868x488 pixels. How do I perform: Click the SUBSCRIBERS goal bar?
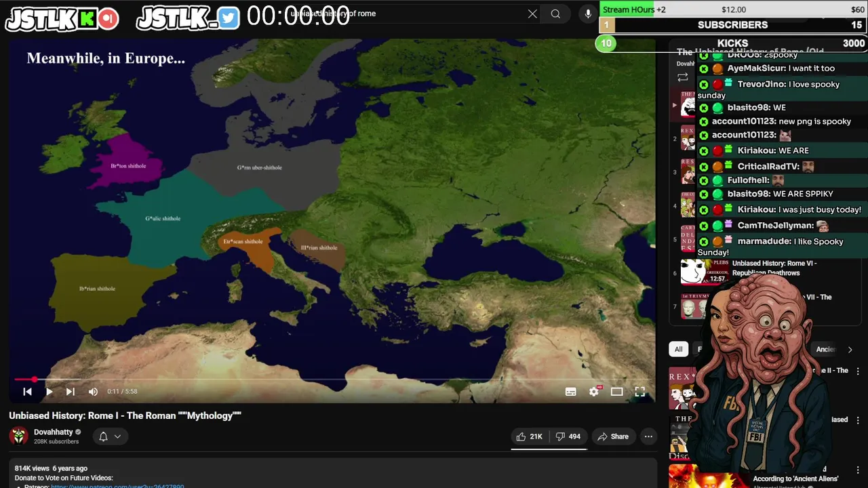[x=733, y=25]
